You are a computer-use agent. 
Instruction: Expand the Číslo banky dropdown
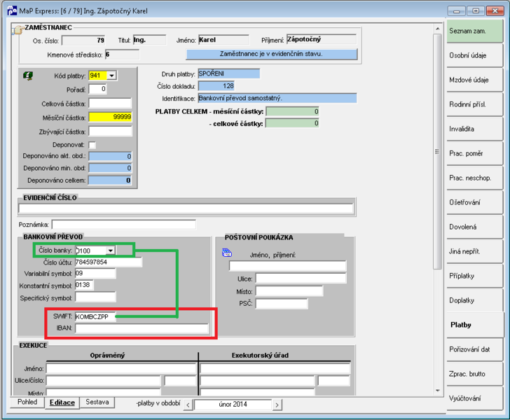tap(111, 251)
